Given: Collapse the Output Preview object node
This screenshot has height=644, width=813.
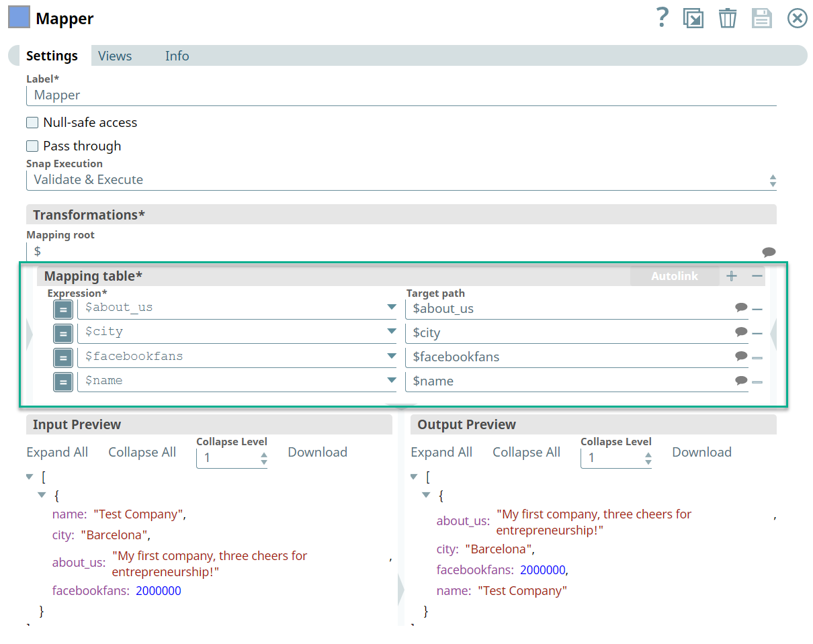Looking at the screenshot, I should (426, 495).
